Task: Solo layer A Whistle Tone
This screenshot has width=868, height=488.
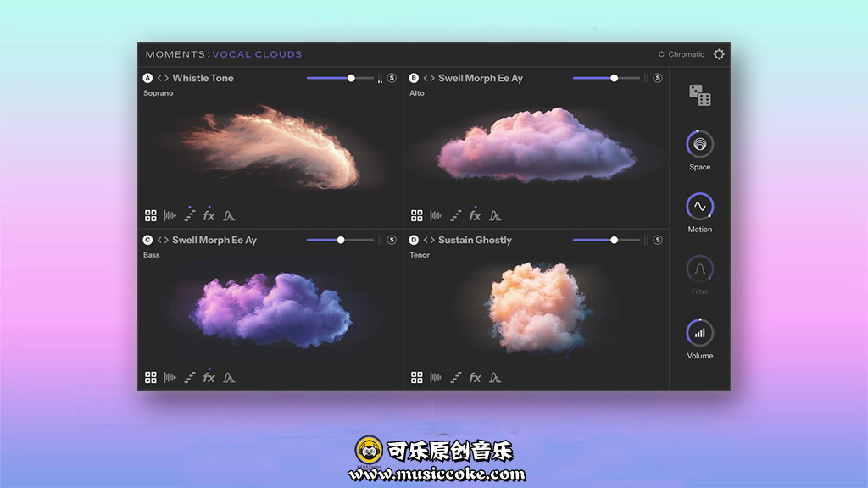Action: (392, 78)
